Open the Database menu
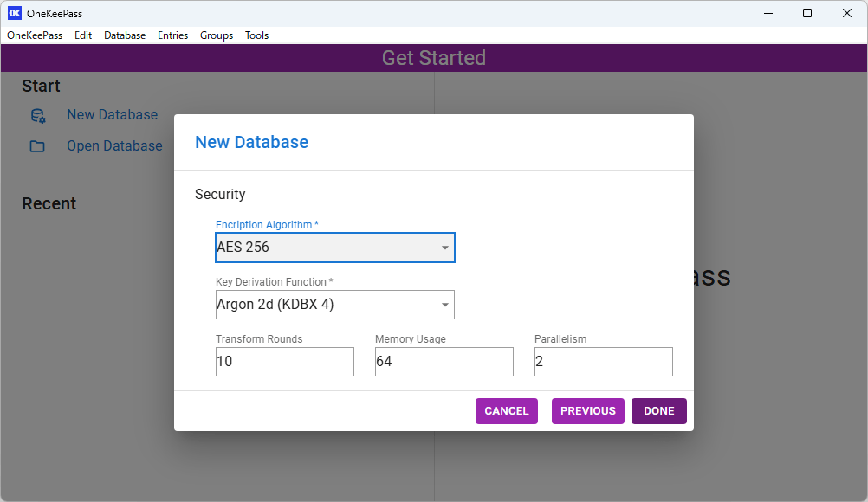 125,35
